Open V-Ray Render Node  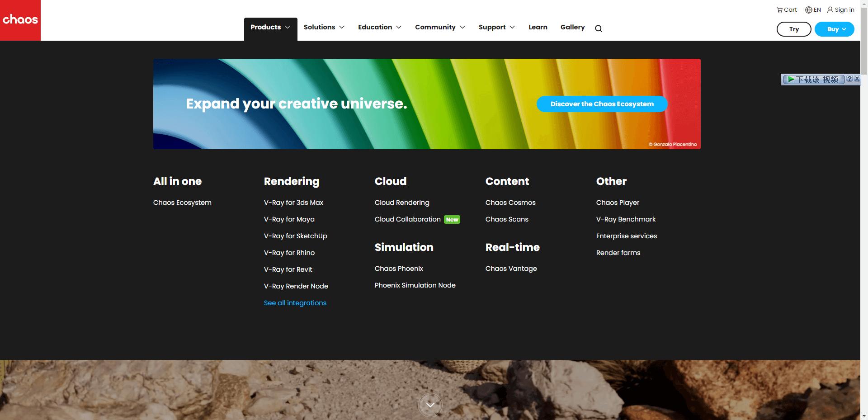(x=296, y=286)
